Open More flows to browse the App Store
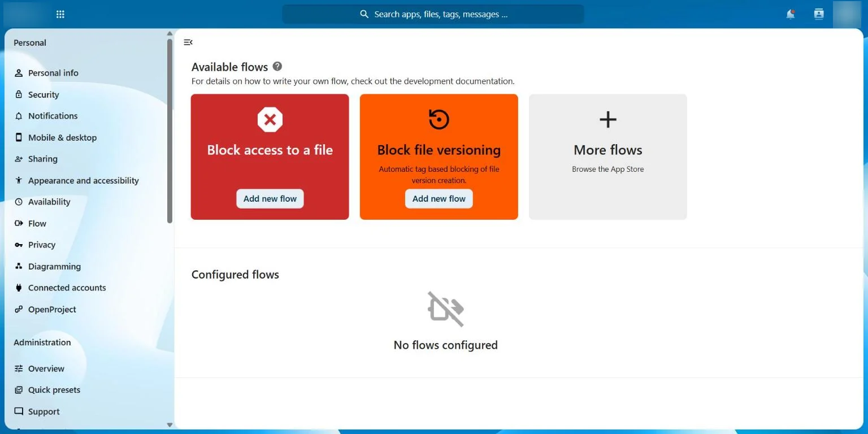The height and width of the screenshot is (434, 868). click(608, 157)
